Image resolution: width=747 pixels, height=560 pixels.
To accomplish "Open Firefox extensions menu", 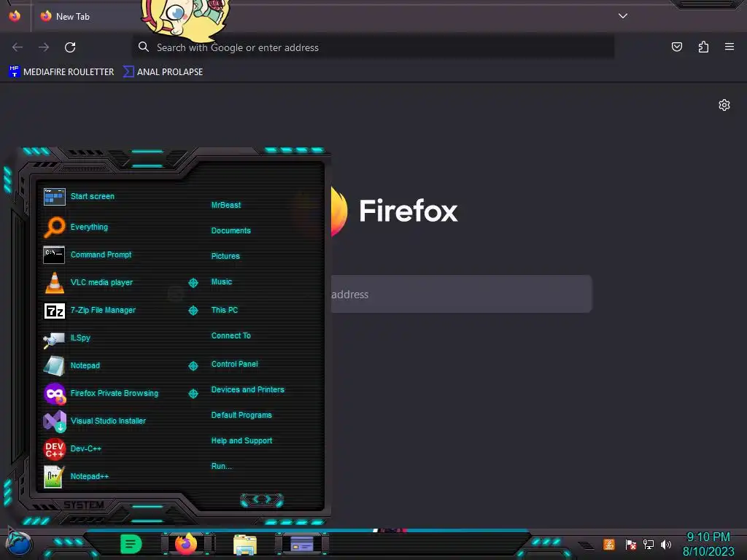I will click(x=703, y=47).
